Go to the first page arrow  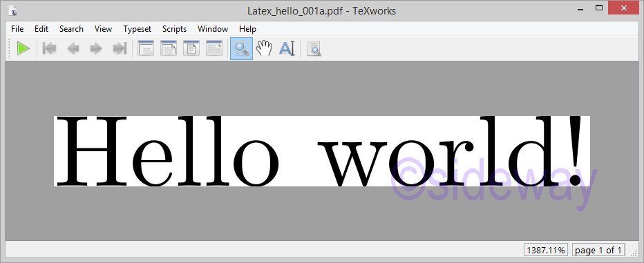[x=50, y=49]
